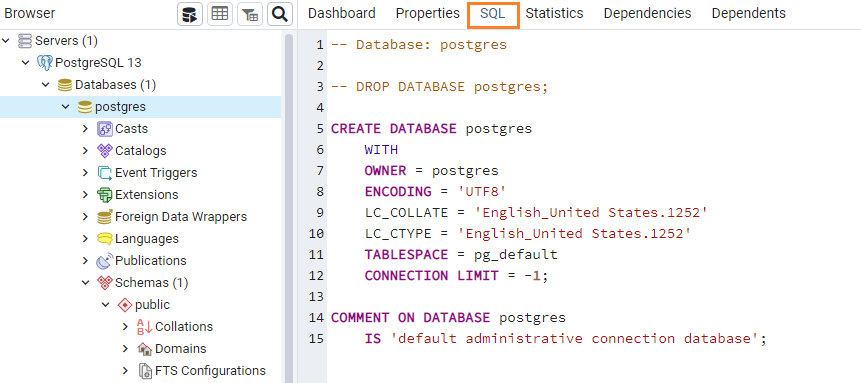Click the Databases node icon

[x=65, y=85]
